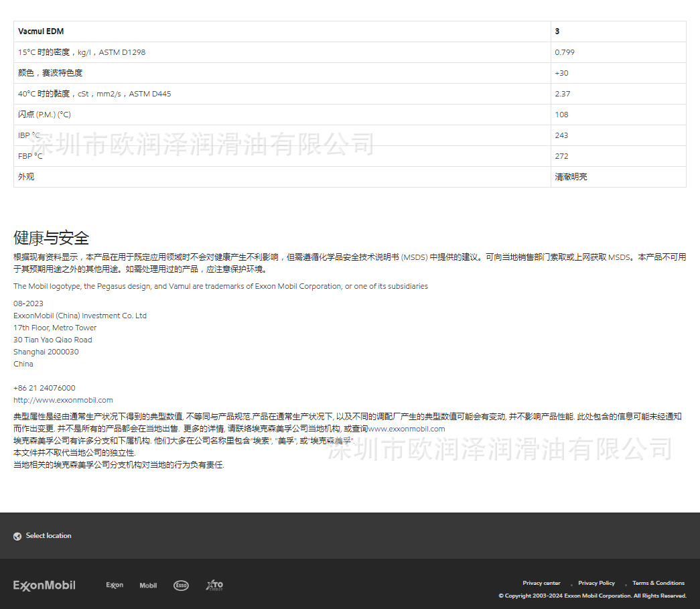Click the Terms & Conditions link

click(658, 583)
